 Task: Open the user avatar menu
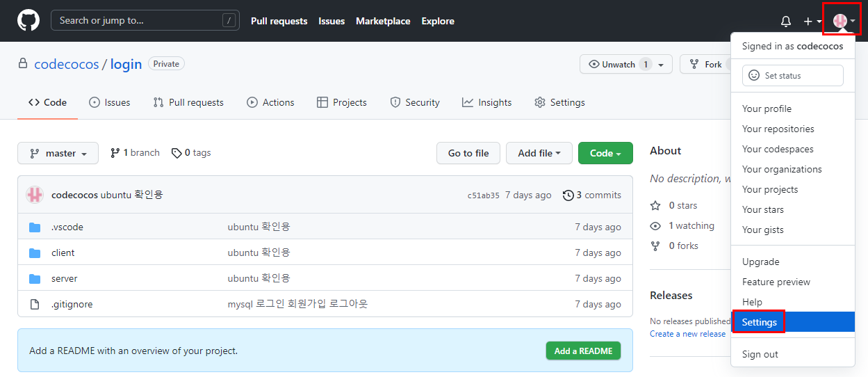click(x=844, y=21)
